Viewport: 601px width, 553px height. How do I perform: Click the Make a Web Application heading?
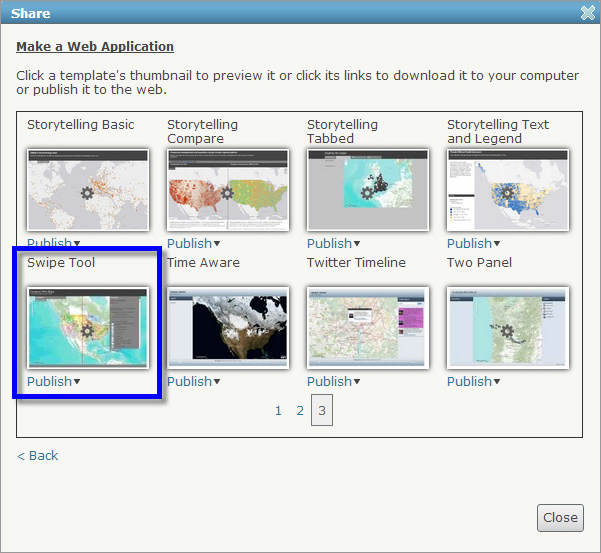pos(95,46)
